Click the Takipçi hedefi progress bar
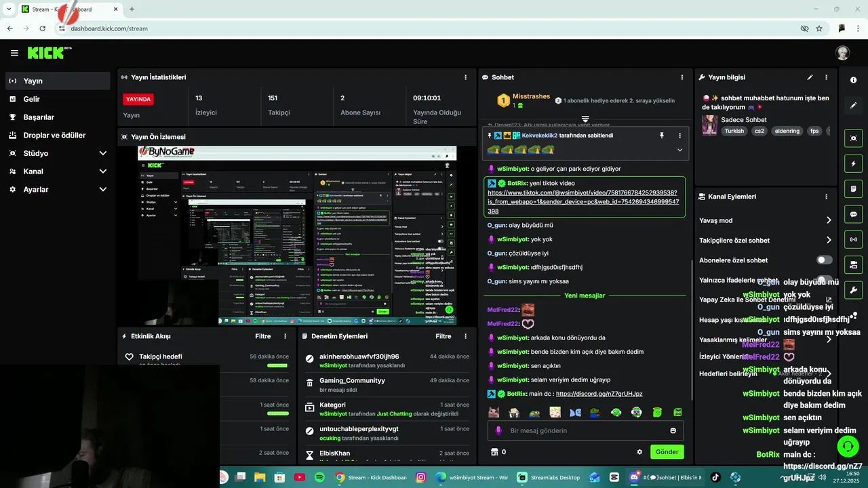868x488 pixels. click(x=277, y=365)
